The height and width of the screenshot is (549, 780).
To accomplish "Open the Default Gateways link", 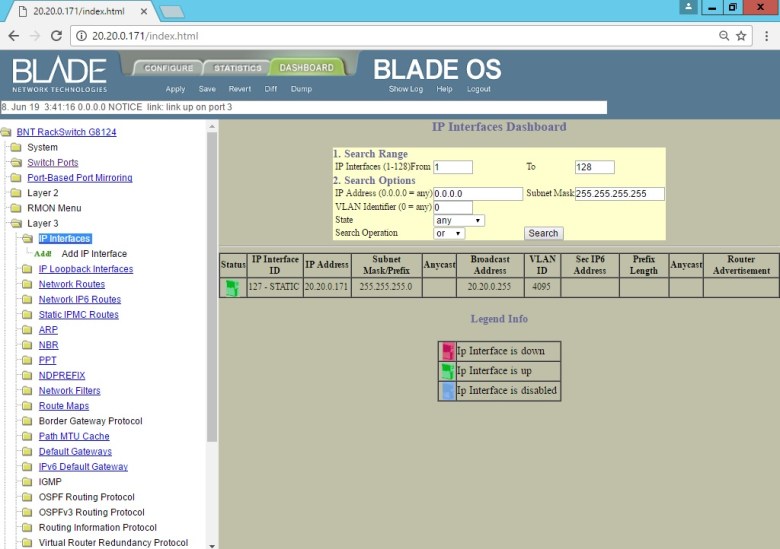I will pyautogui.click(x=75, y=452).
